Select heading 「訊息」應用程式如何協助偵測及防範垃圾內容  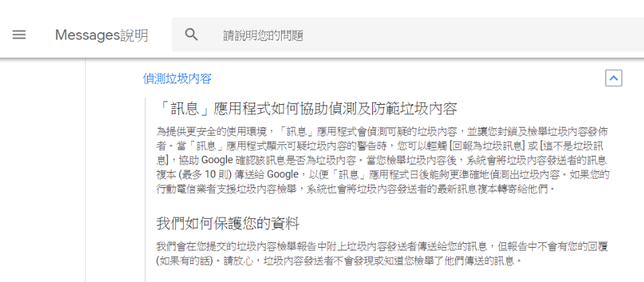point(308,109)
